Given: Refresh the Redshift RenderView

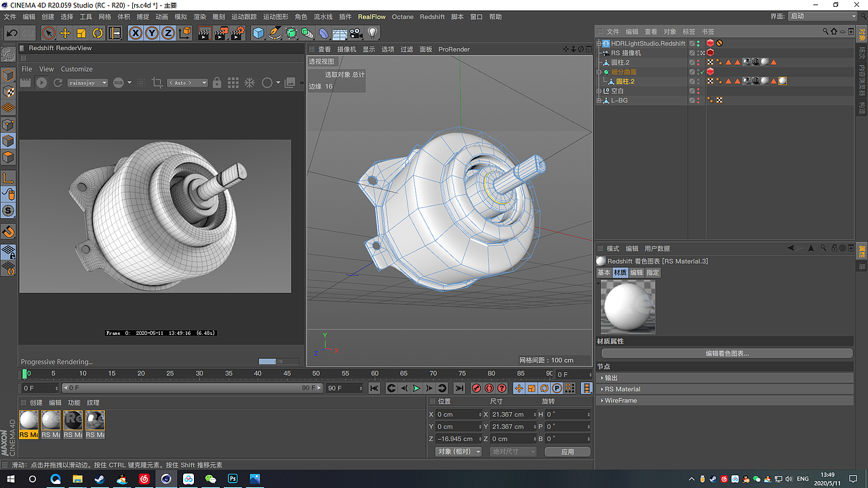Looking at the screenshot, I should [58, 83].
